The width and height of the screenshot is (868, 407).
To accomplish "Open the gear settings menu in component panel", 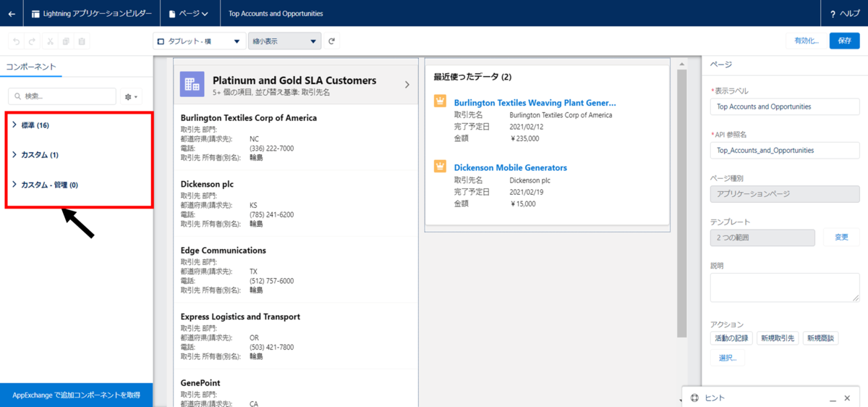I will 132,96.
